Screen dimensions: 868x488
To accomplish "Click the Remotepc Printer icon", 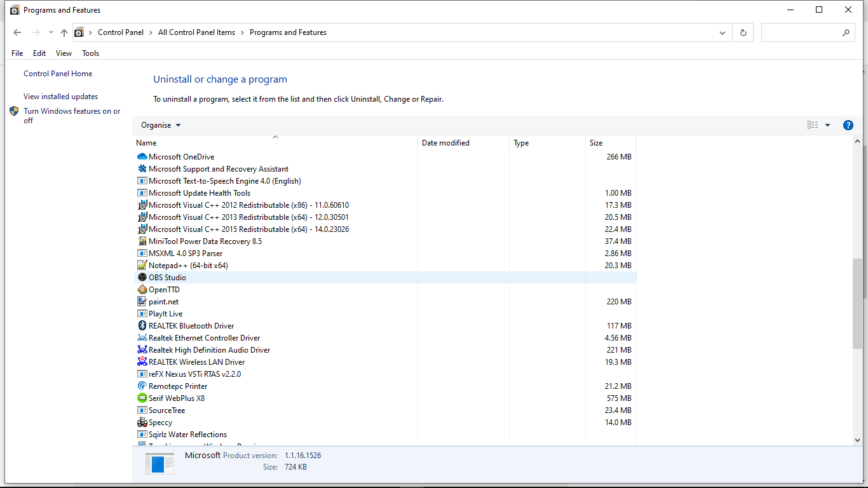I will tap(142, 386).
